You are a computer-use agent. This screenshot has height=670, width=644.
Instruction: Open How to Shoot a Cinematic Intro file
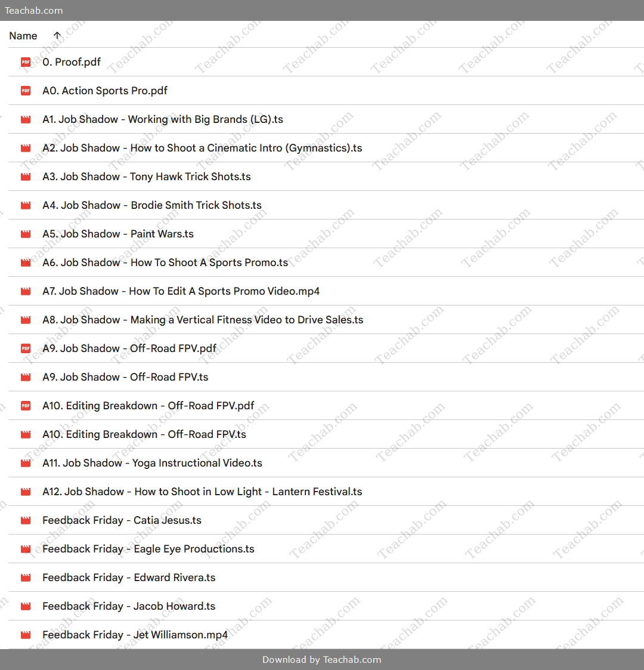(x=202, y=148)
